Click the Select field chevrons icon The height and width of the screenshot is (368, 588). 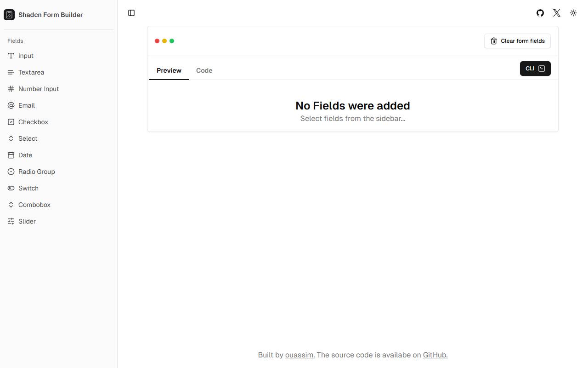[x=11, y=138]
